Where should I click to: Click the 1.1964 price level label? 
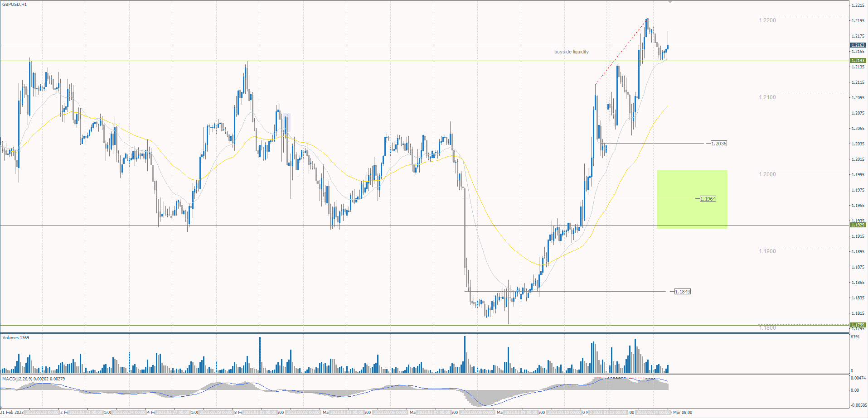pyautogui.click(x=708, y=199)
